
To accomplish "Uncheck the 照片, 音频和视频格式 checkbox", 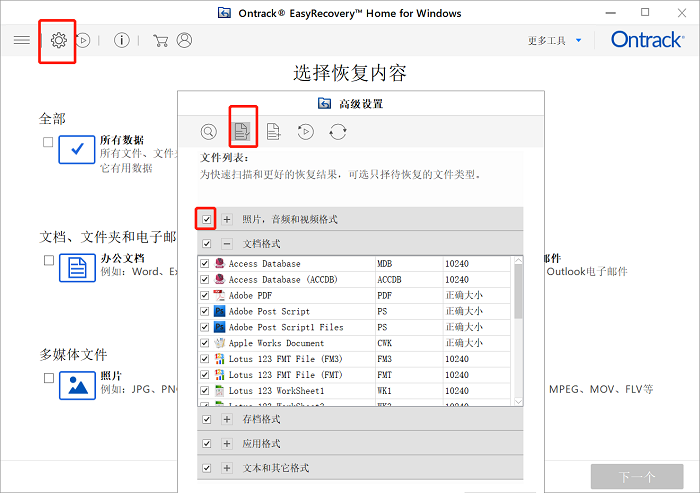I will (206, 219).
